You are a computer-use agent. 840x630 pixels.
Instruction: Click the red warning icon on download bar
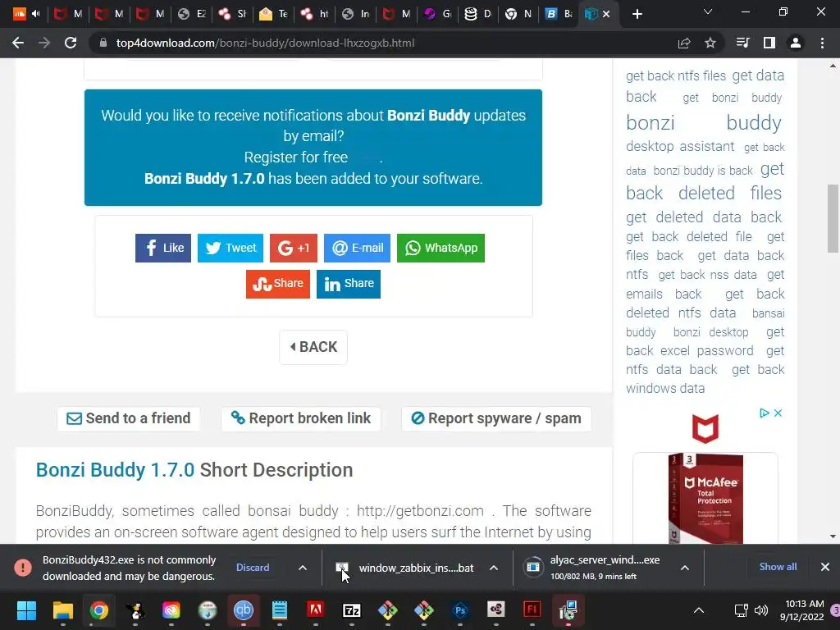pos(22,568)
